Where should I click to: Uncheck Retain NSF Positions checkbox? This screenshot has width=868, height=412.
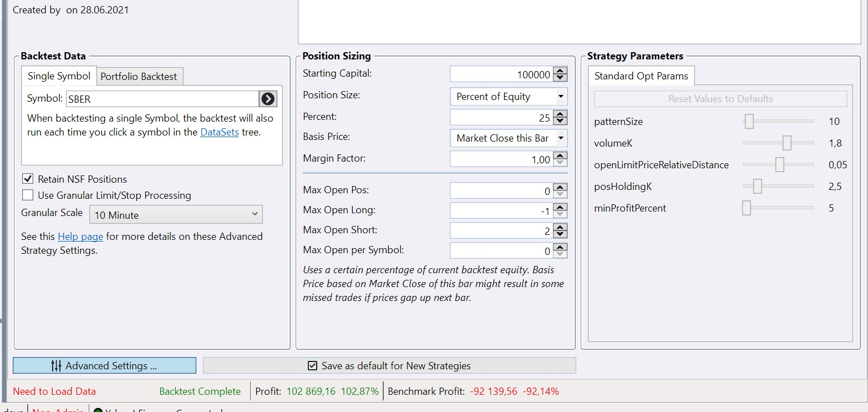point(27,179)
